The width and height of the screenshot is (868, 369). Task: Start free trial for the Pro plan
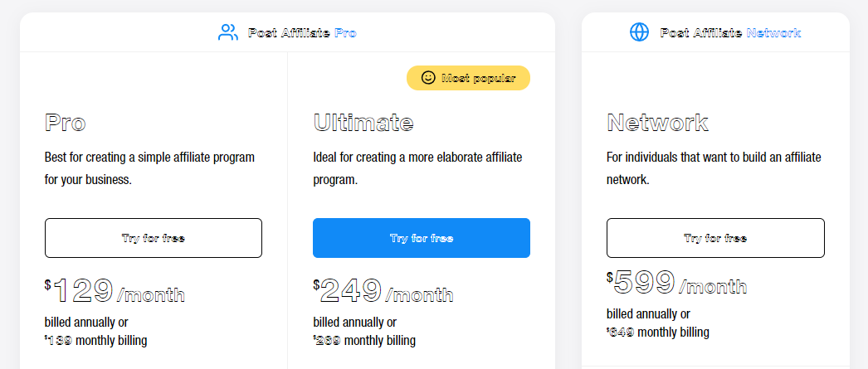point(154,238)
